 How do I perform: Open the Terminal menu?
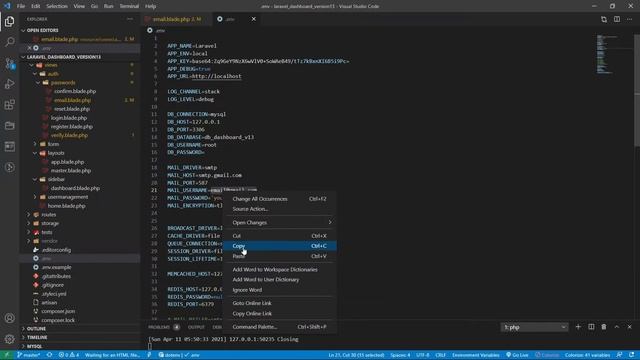coord(129,6)
